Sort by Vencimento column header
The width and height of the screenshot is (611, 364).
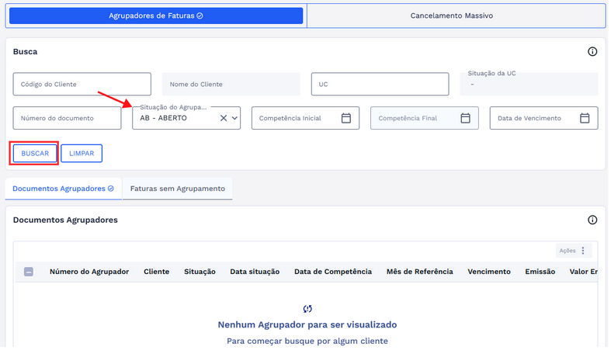pos(489,272)
